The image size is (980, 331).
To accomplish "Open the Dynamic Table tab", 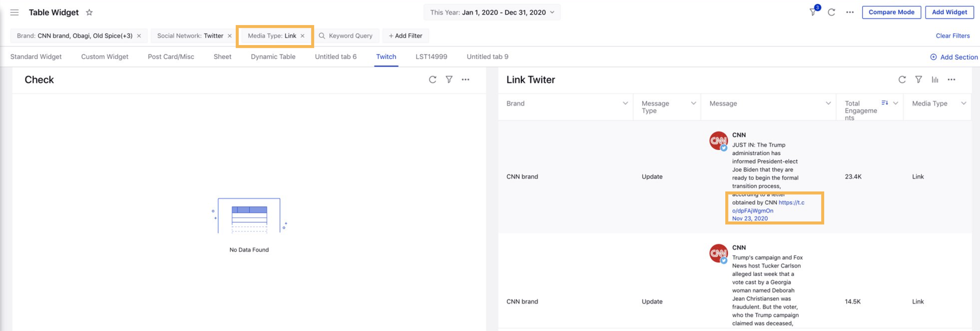I will pos(273,57).
